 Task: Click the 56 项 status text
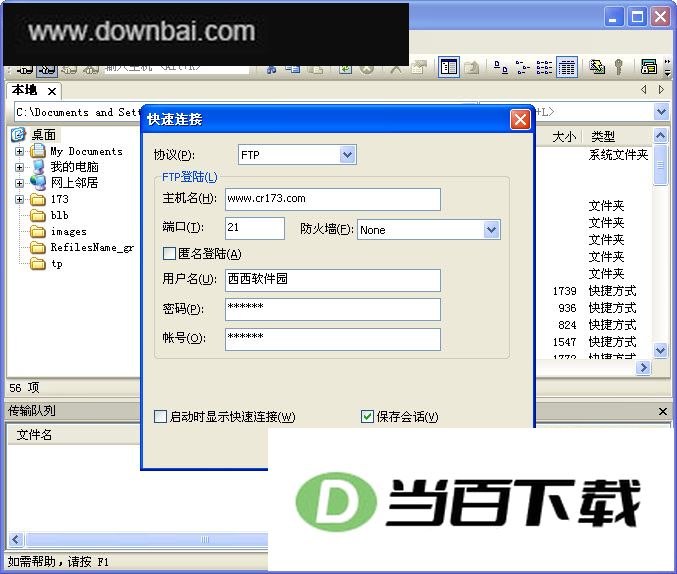24,388
